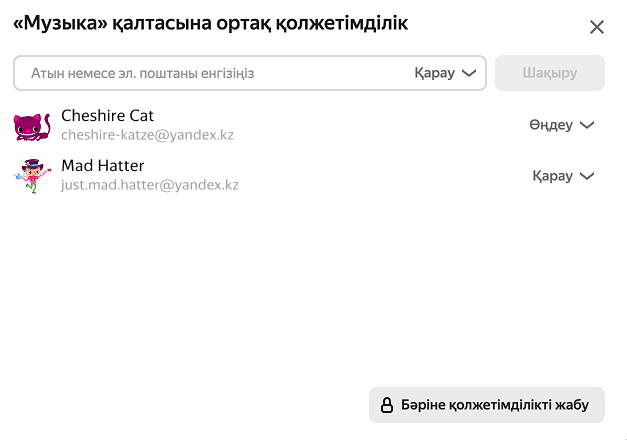
Task: Select the Cheshire Cat name
Action: click(x=107, y=115)
